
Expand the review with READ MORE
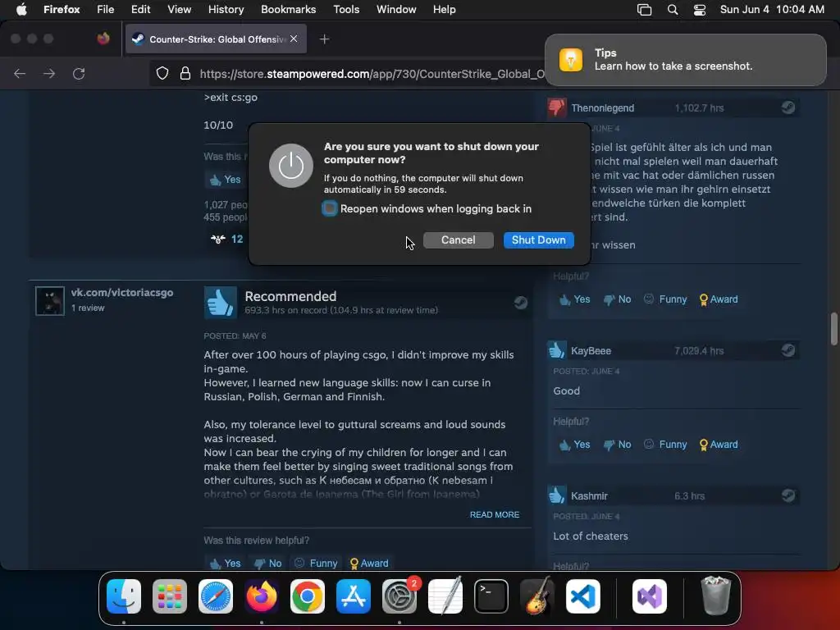pos(495,514)
